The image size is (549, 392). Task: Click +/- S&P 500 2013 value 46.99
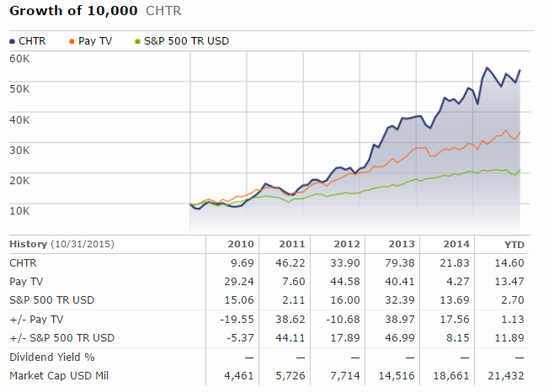pos(400,338)
